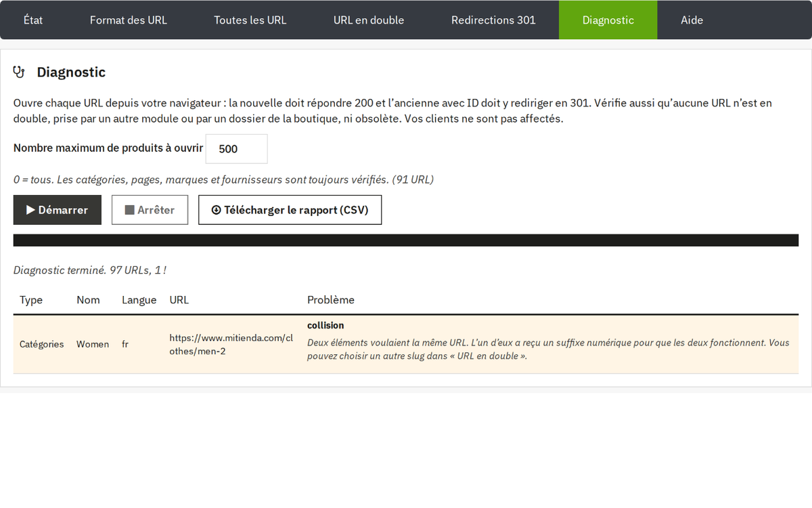Image resolution: width=812 pixels, height=508 pixels.
Task: Click the fr language cell
Action: click(125, 344)
